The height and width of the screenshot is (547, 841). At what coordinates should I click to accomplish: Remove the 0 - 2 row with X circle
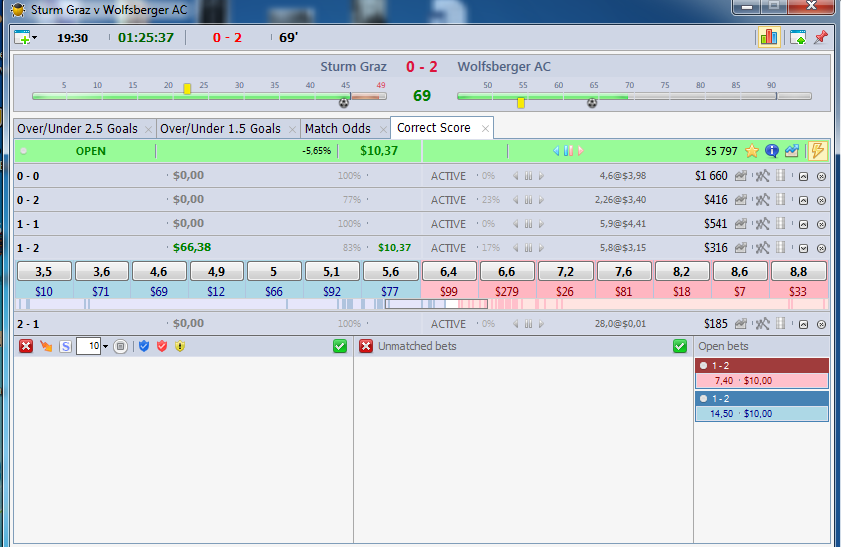(x=821, y=201)
